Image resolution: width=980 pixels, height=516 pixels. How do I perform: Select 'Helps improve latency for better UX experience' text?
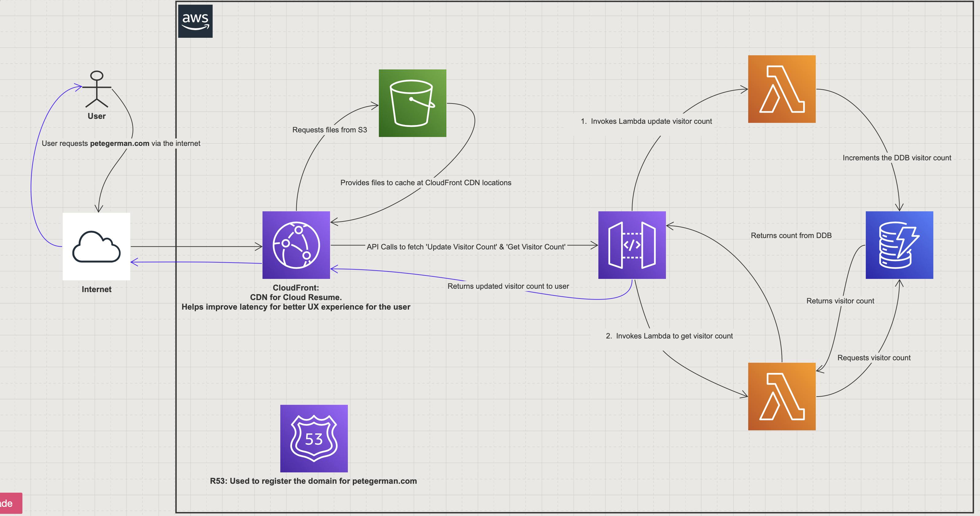click(x=296, y=307)
